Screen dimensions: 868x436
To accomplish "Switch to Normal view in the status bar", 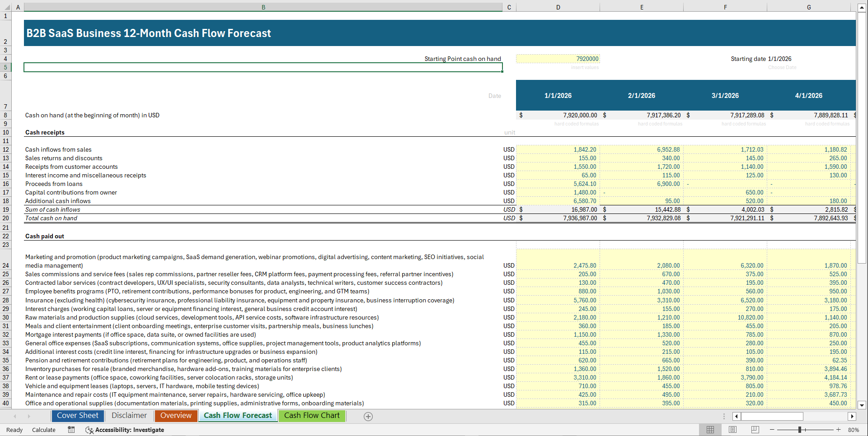I will click(710, 429).
